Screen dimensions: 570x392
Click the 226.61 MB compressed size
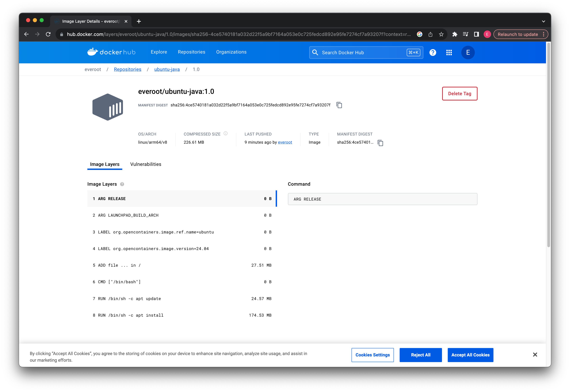[x=194, y=142]
